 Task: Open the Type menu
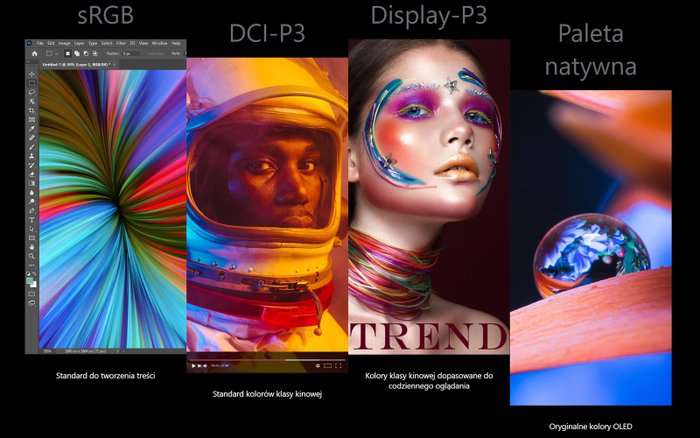pos(93,43)
